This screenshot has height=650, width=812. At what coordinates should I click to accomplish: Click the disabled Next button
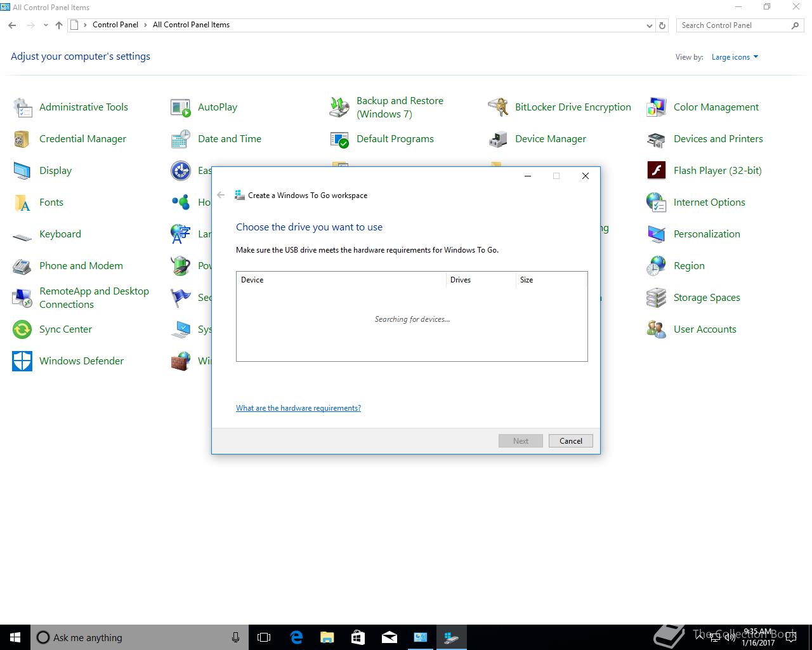tap(520, 441)
